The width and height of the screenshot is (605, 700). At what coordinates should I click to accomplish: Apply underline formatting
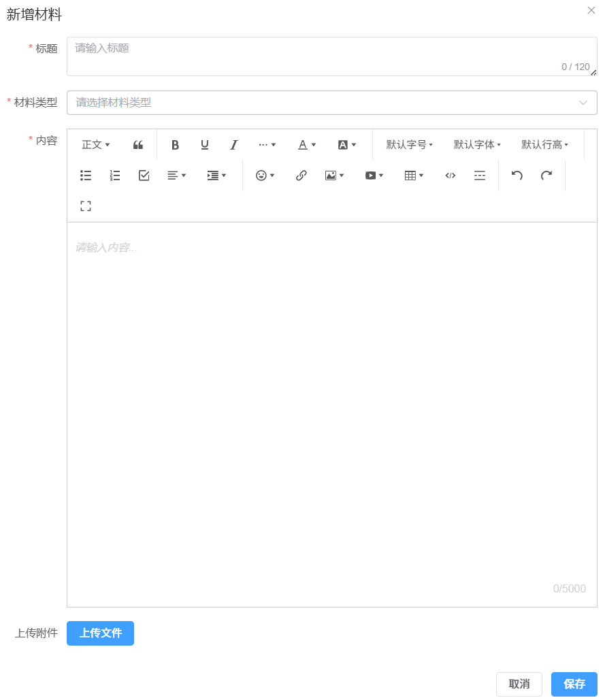(204, 145)
